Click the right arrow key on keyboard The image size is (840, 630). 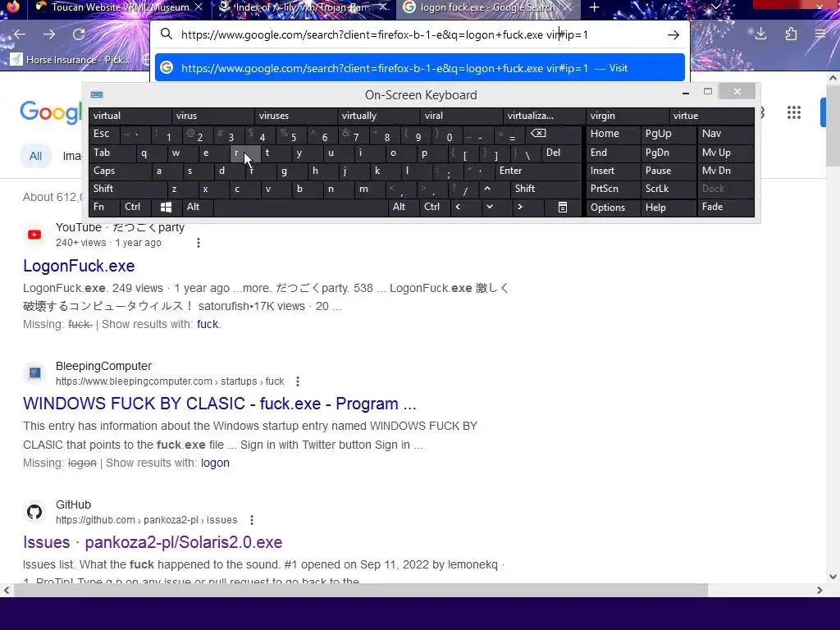[x=519, y=207]
